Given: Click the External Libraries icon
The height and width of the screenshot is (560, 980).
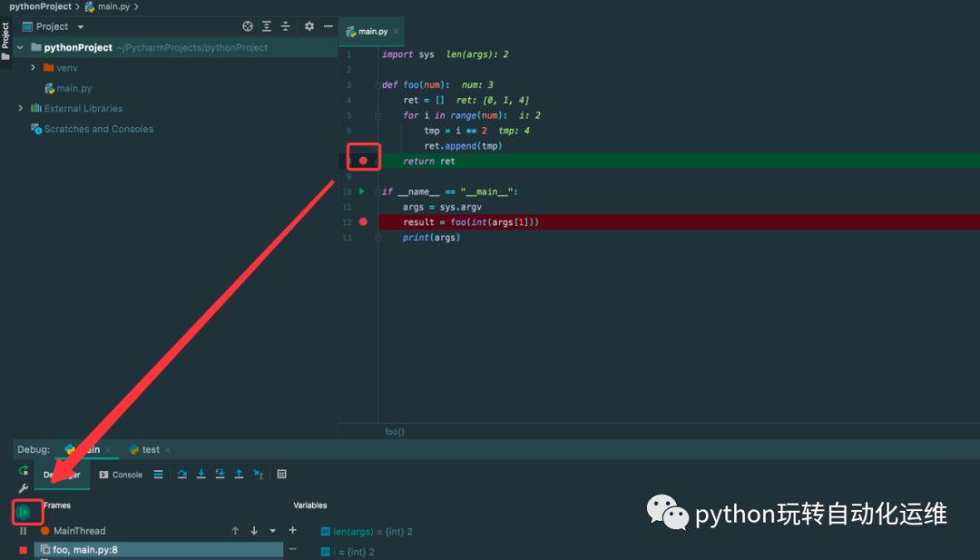Looking at the screenshot, I should [x=36, y=108].
